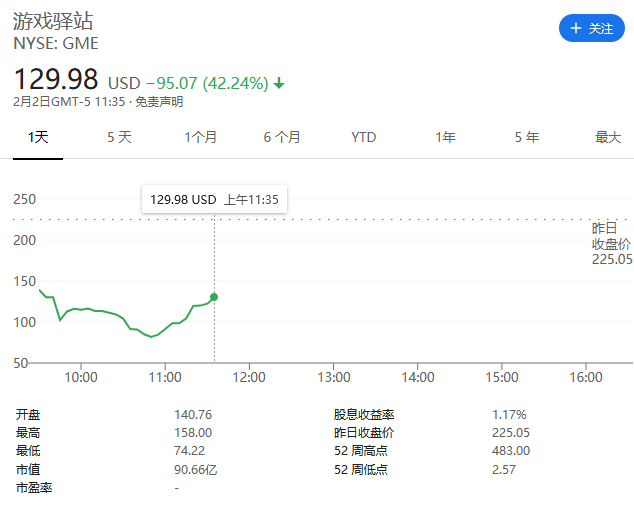
Task: Click the 52 周高点 value 483.00
Action: coord(510,451)
